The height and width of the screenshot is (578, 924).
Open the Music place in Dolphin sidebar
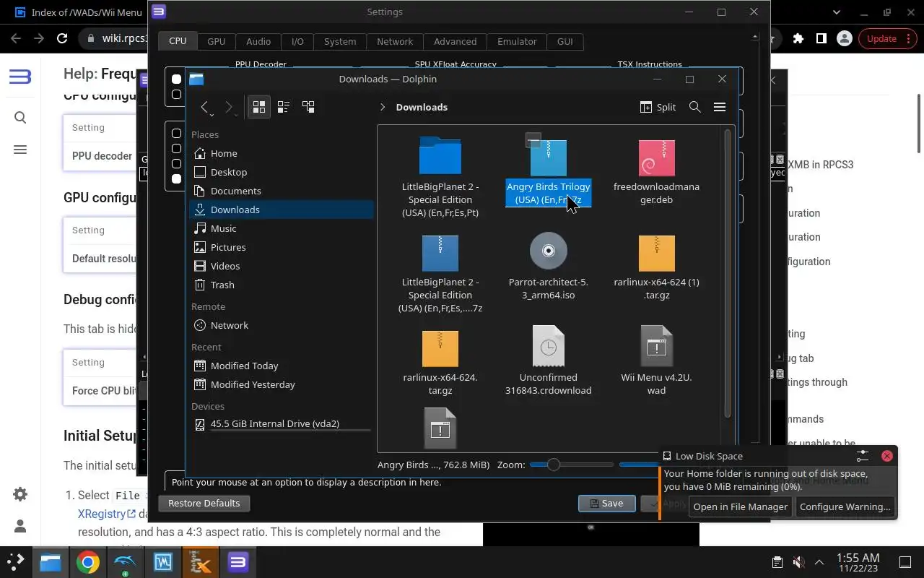(282, 228)
